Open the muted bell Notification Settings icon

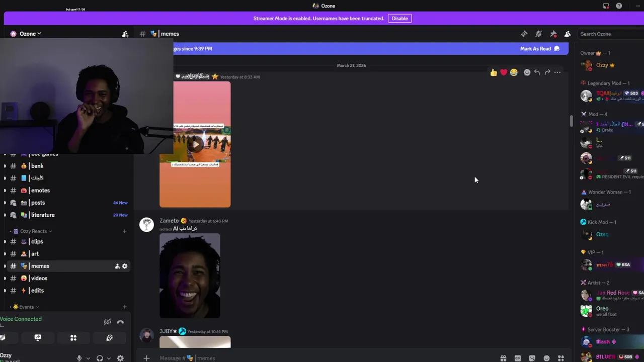[x=538, y=34]
